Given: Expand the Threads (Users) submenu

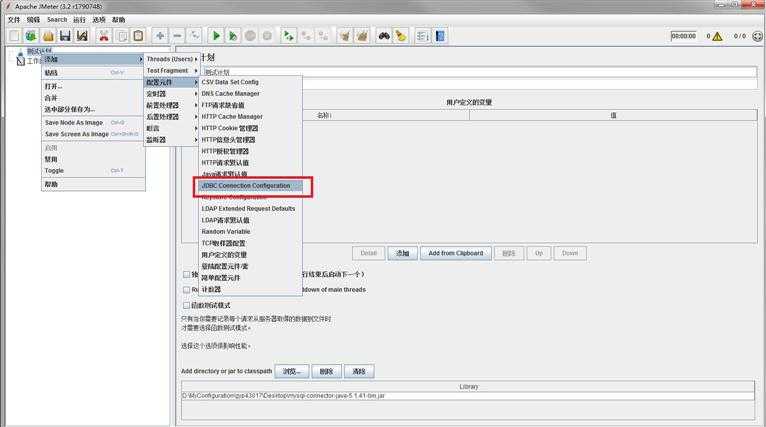Looking at the screenshot, I should [172, 59].
